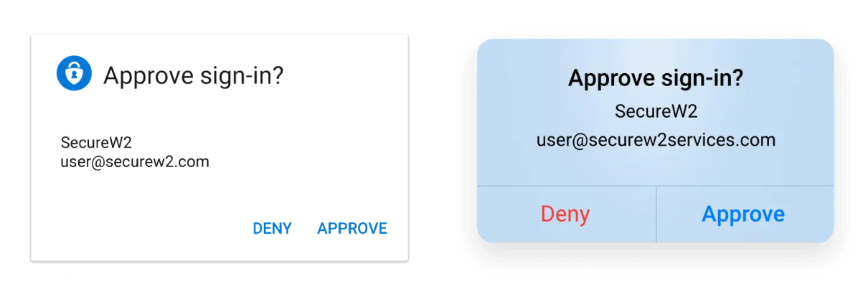Click the line above the Deny button
Viewport: 868px width, 294px height.
tap(567, 186)
